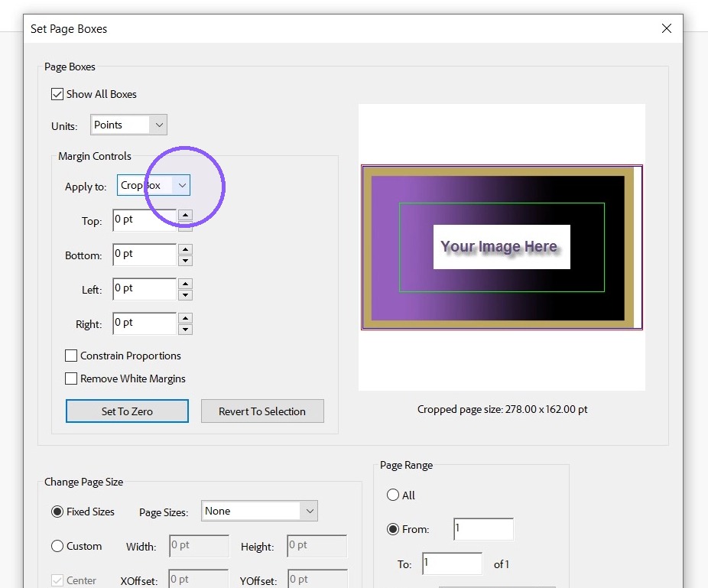This screenshot has height=588, width=708.
Task: Click the Right margin input field
Action: [x=145, y=323]
